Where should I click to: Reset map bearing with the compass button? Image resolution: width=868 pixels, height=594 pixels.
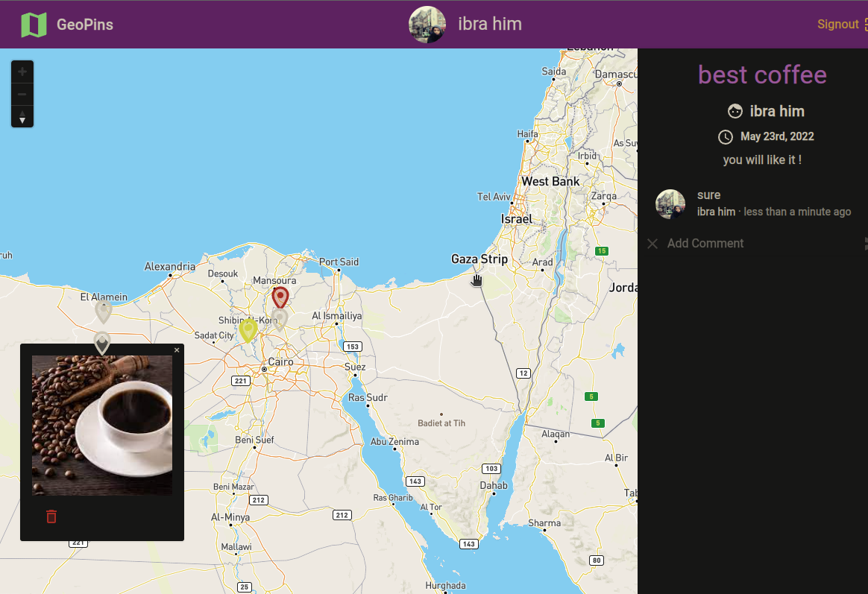[22, 116]
